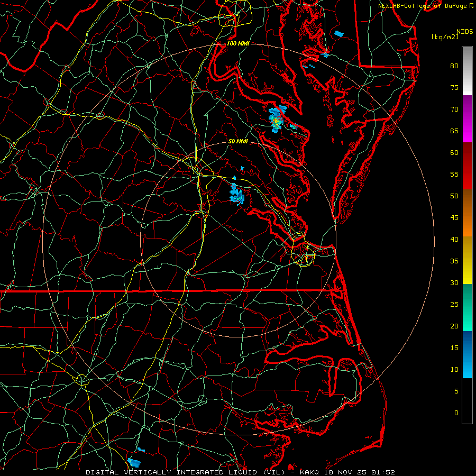This screenshot has height=476, width=476.
Task: Pick the magenta-purple segment of the color bar
Action: tap(467, 119)
